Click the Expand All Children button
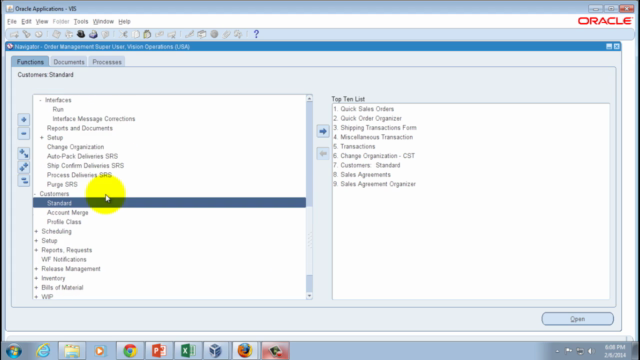Viewport: 640px width, 360px height. [24, 153]
